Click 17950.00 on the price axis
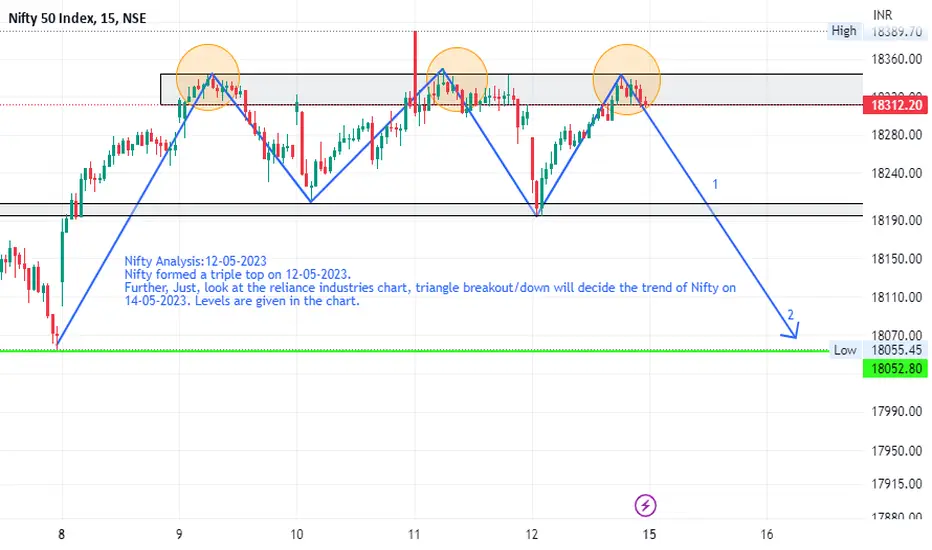 pos(896,450)
